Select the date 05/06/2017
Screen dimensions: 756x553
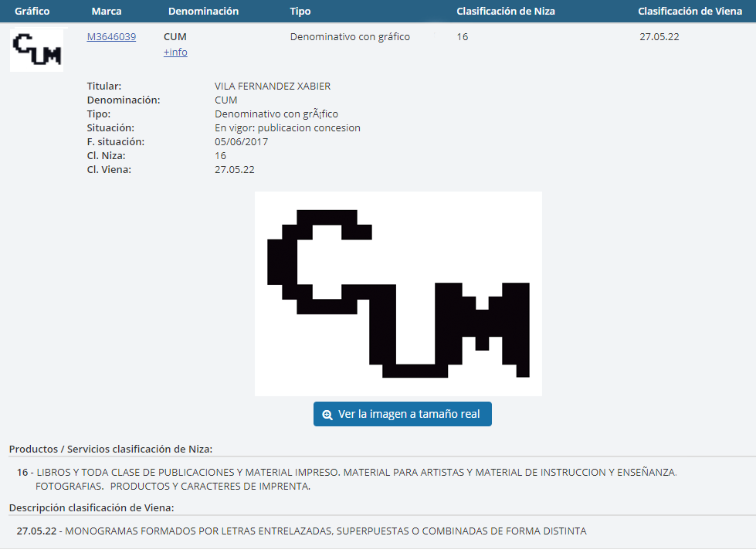[242, 142]
